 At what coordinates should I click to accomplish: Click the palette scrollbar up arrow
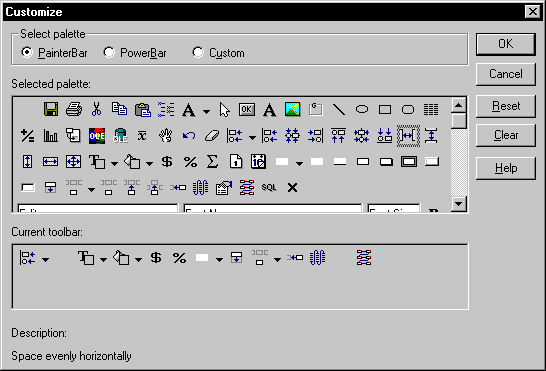(x=459, y=105)
